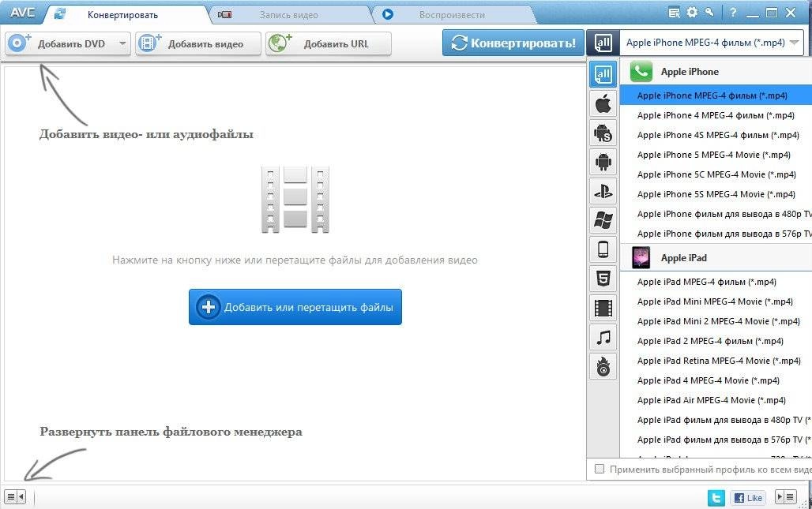The width and height of the screenshot is (812, 509).
Task: Select the All profiles category icon
Action: (603, 74)
